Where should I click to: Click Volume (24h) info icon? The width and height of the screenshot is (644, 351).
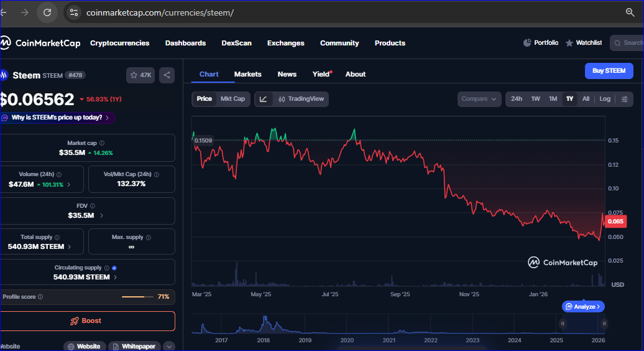pos(58,175)
